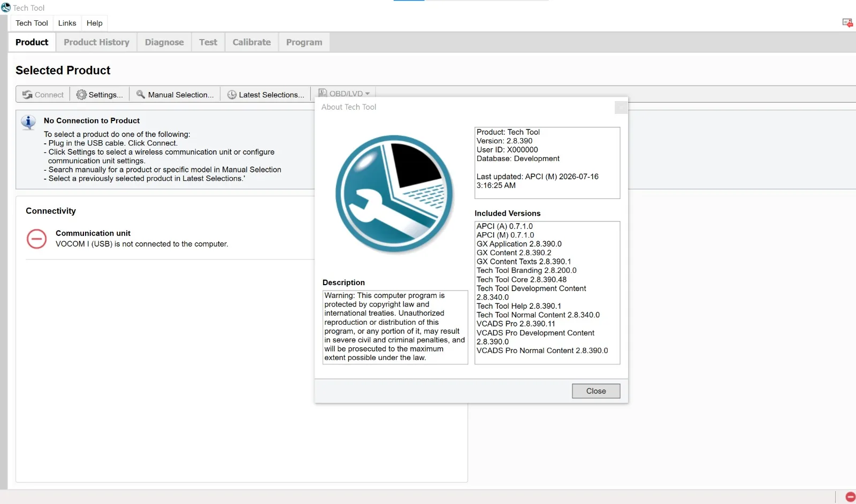The image size is (856, 504).
Task: Open the Help menu
Action: (95, 23)
